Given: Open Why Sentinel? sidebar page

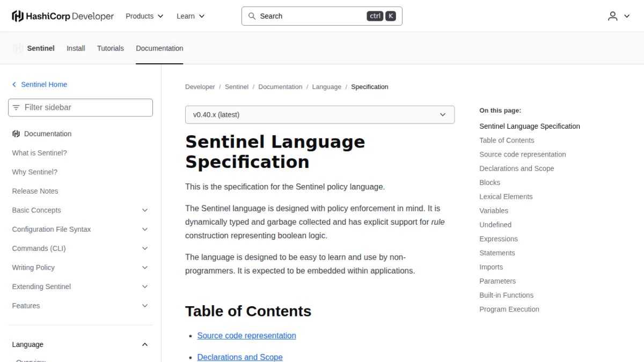Looking at the screenshot, I should coord(35,172).
